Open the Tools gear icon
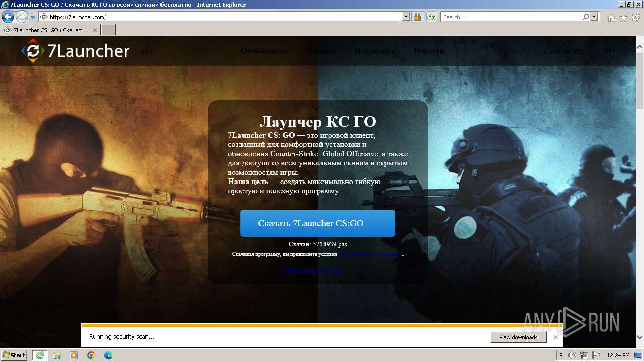Image resolution: width=644 pixels, height=362 pixels. point(636,18)
